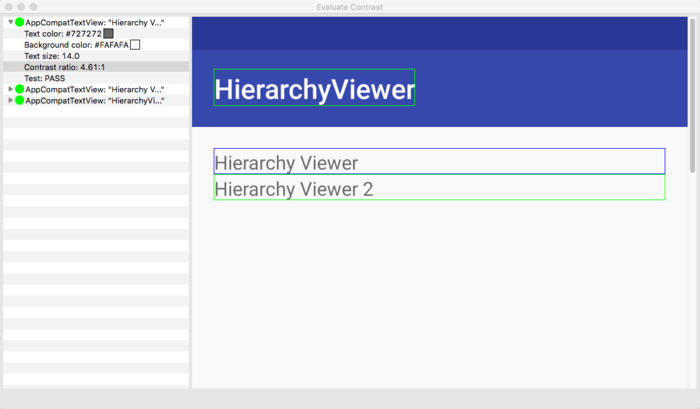Select the "Text size: 14.0" row
This screenshot has width=700, height=409.
(96, 56)
